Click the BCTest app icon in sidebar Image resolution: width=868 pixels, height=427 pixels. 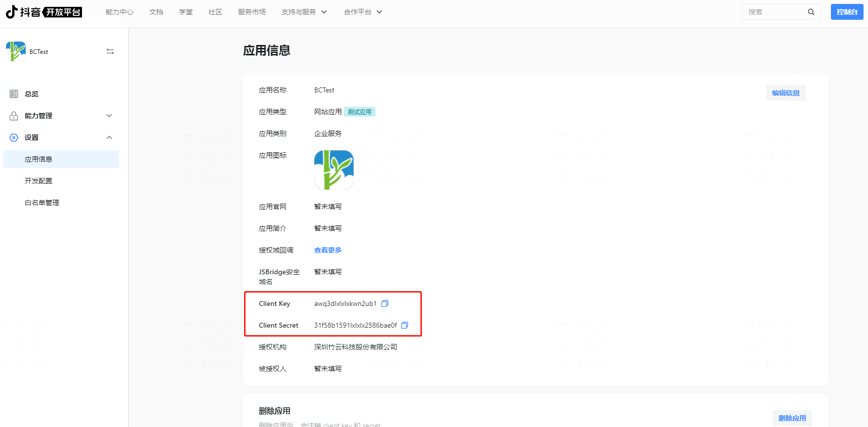coord(16,51)
